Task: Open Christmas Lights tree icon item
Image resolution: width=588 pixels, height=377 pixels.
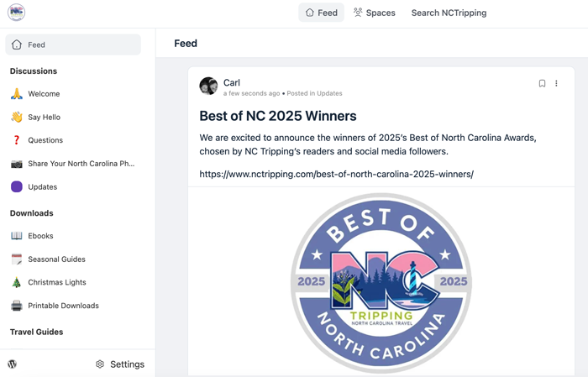Action: pos(17,282)
